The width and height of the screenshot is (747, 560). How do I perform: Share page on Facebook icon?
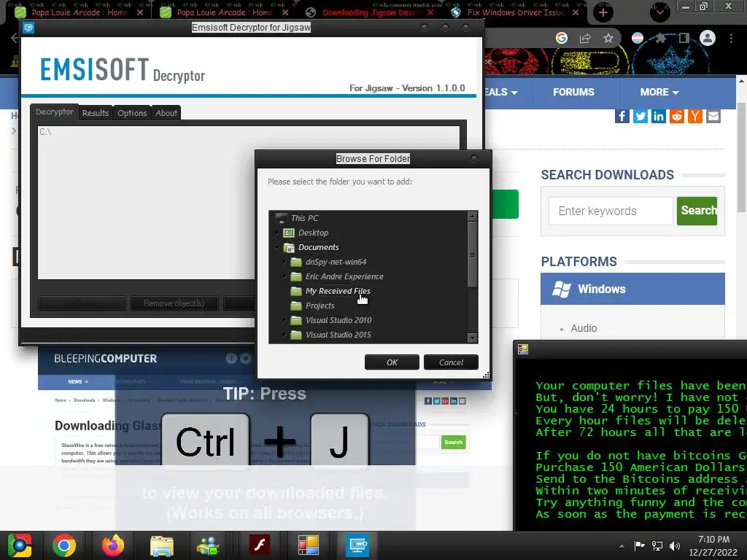coord(622,116)
